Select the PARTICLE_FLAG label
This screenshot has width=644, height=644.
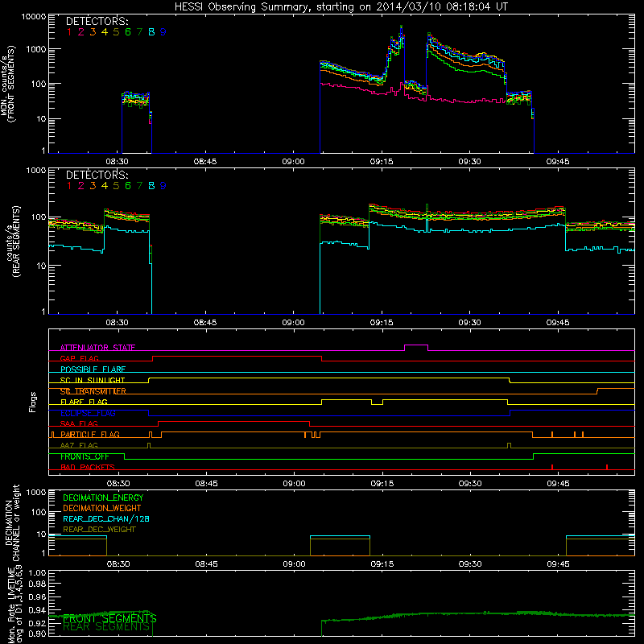pos(90,435)
